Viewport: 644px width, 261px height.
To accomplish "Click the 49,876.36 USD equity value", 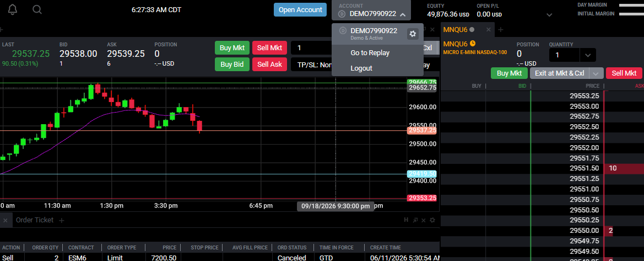I will 448,14.
